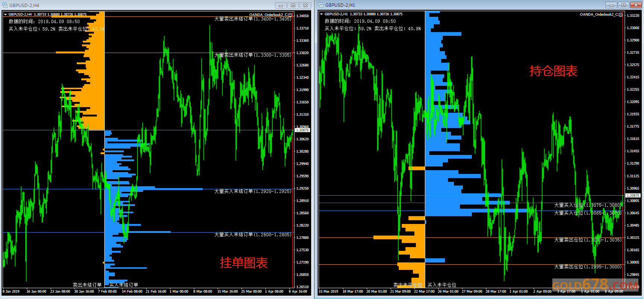The image size is (644, 299).
Task: Click the H4 window title GBPUSD-2,H4
Action: pyautogui.click(x=24, y=6)
